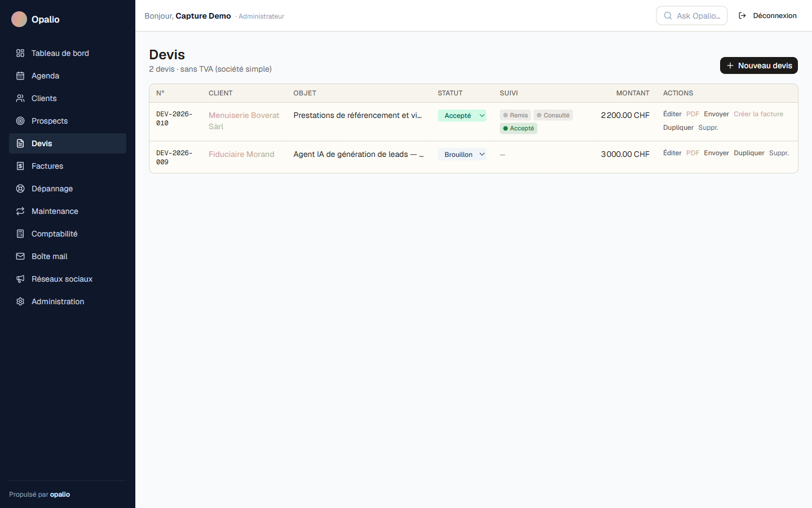
Task: Click Envoyer for quote DEV-2026-009
Action: (x=716, y=153)
